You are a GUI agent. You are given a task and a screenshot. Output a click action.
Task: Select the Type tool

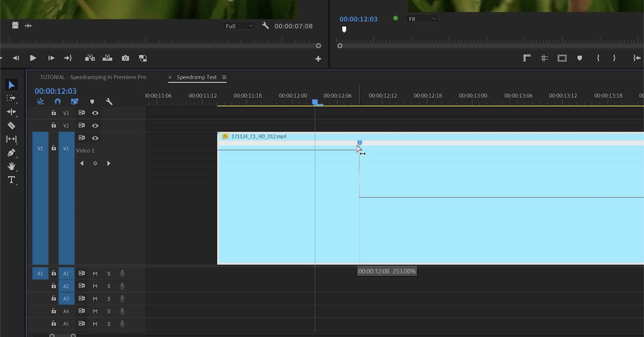(x=11, y=180)
